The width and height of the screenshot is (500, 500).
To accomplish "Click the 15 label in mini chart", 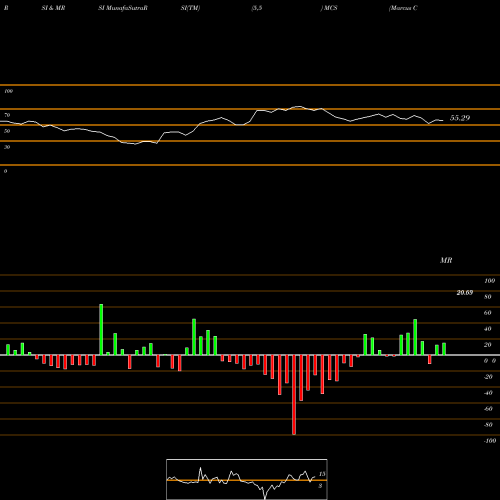I will click(x=322, y=474).
